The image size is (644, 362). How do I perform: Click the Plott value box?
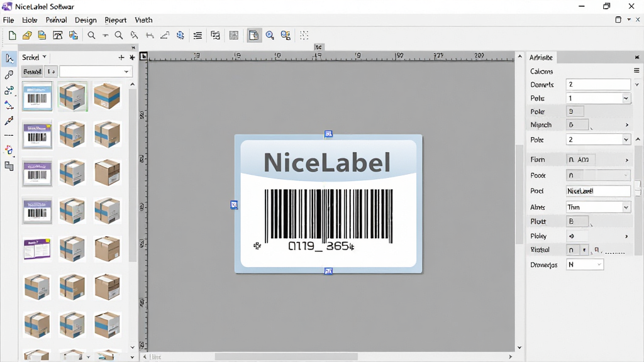tap(577, 221)
